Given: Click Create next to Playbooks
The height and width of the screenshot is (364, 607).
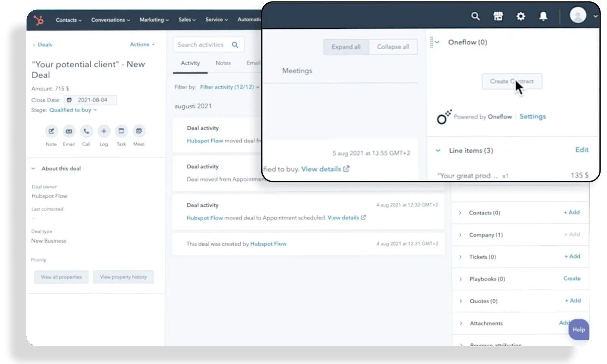Looking at the screenshot, I should tap(572, 278).
